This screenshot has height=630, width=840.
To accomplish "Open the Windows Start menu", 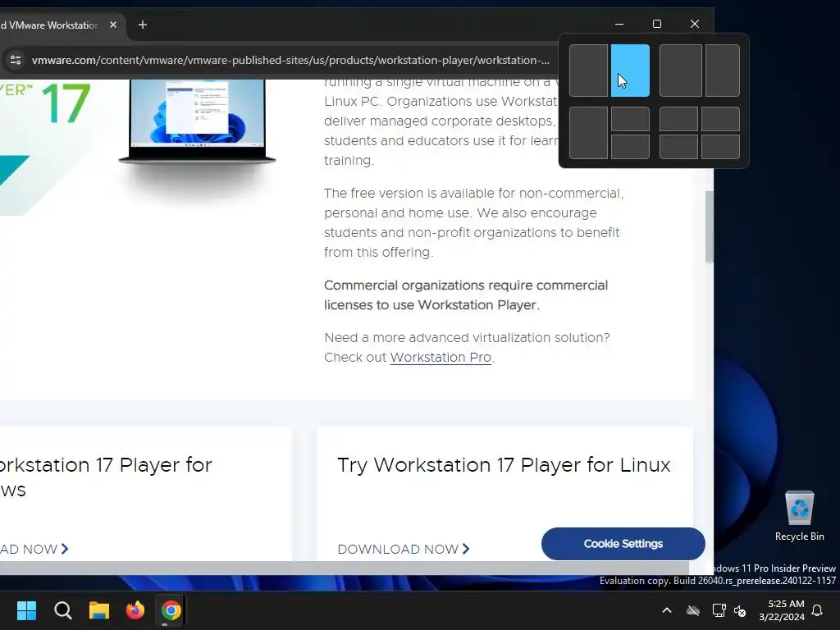I will pos(26,610).
